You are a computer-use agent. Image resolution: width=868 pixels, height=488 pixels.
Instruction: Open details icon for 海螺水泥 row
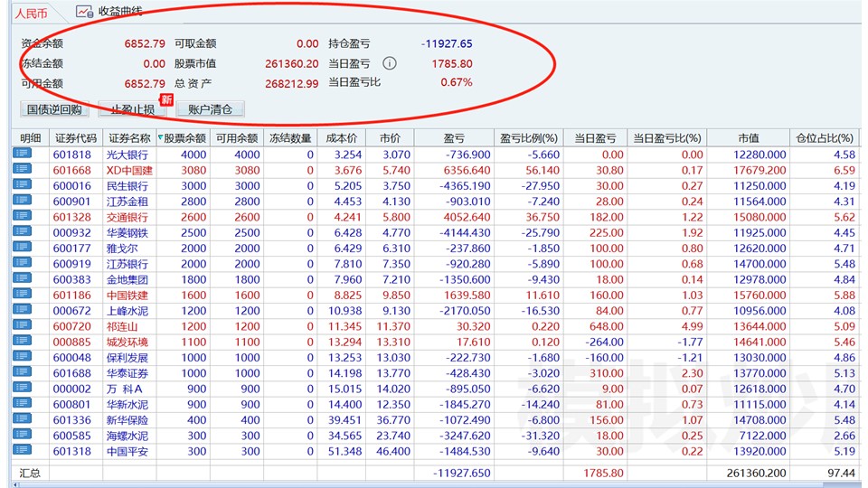click(x=22, y=434)
